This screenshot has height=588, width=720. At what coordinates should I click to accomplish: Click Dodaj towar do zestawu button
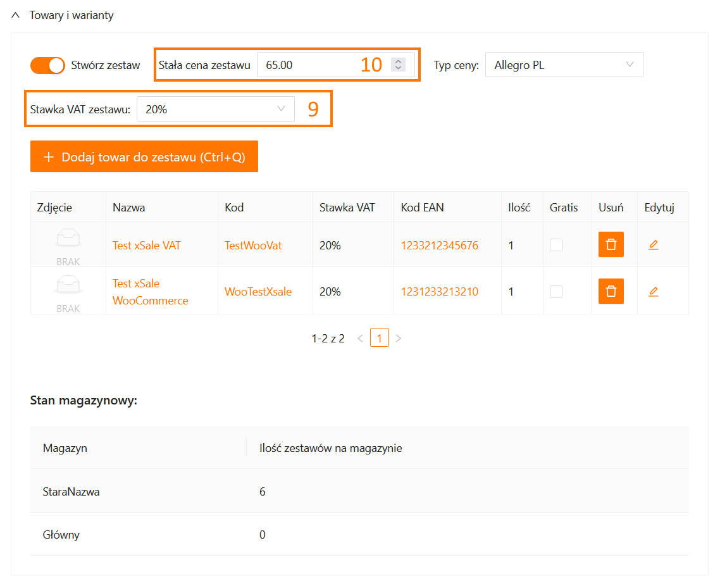click(x=144, y=157)
